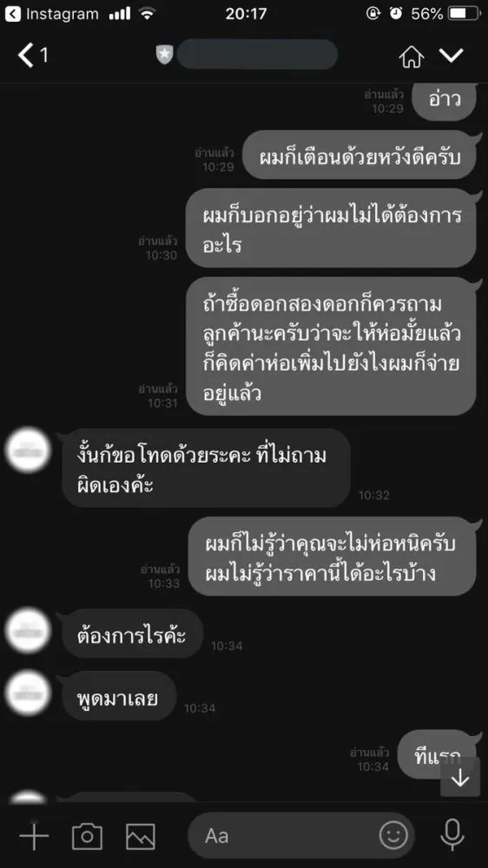
Task: Select the 'อ่าว' message bubble
Action: pos(445,102)
